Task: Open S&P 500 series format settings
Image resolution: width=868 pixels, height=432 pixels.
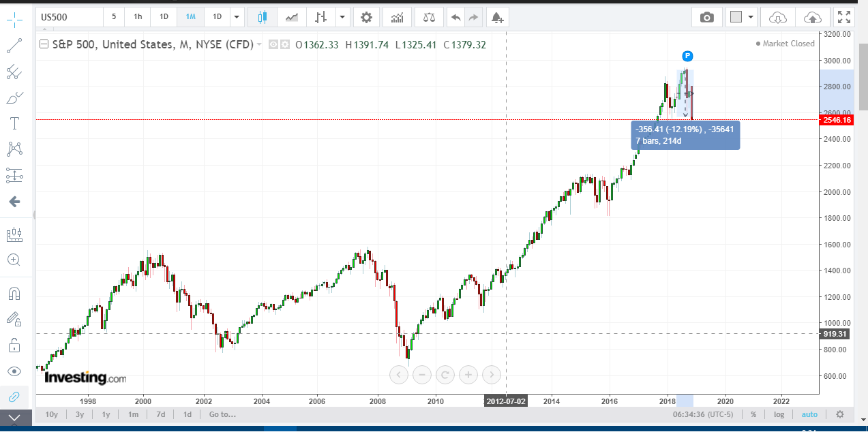Action: point(284,44)
